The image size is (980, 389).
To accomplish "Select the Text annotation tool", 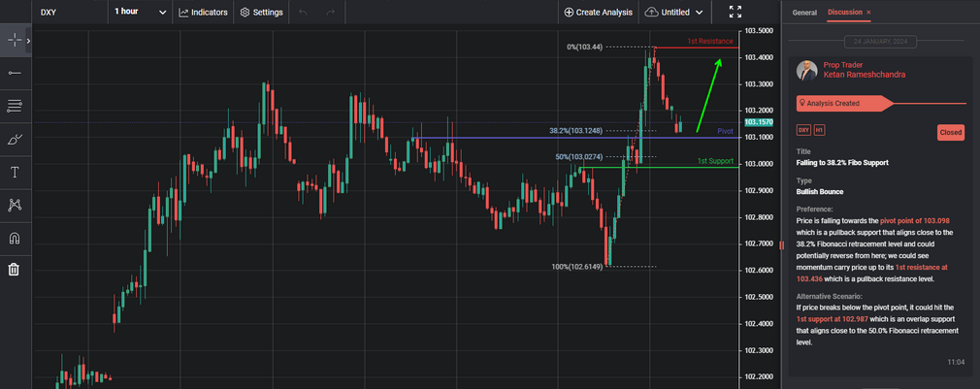I will [x=15, y=173].
